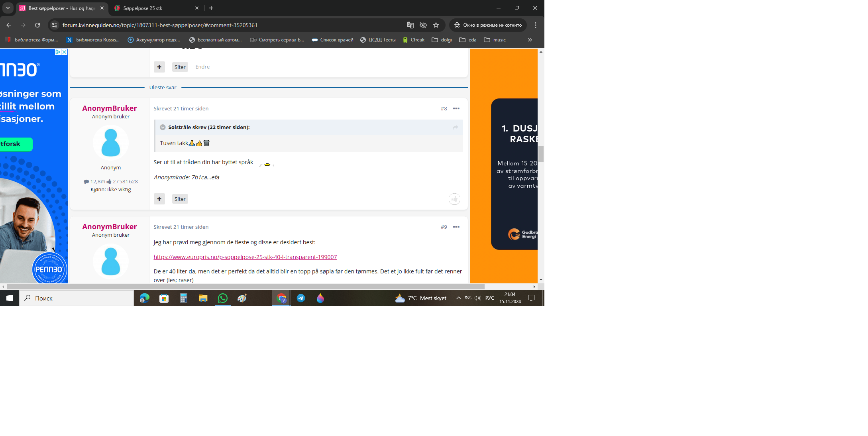Screen dimensions: 868x436
Task: Reload the forum page
Action: (37, 25)
